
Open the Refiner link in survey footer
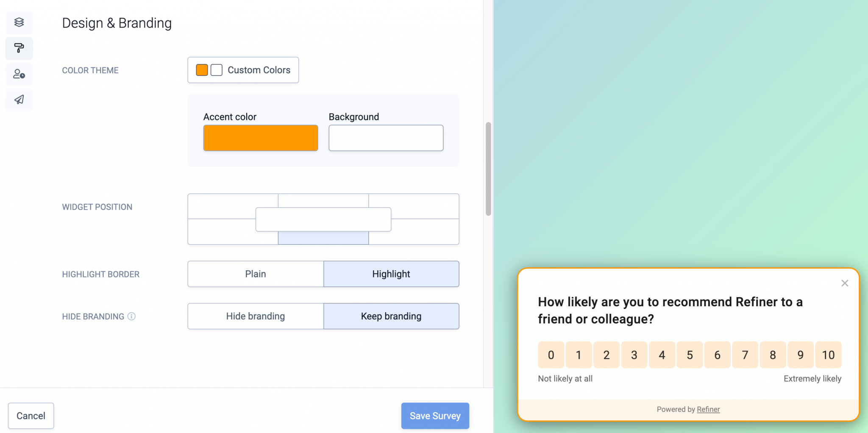[708, 409]
